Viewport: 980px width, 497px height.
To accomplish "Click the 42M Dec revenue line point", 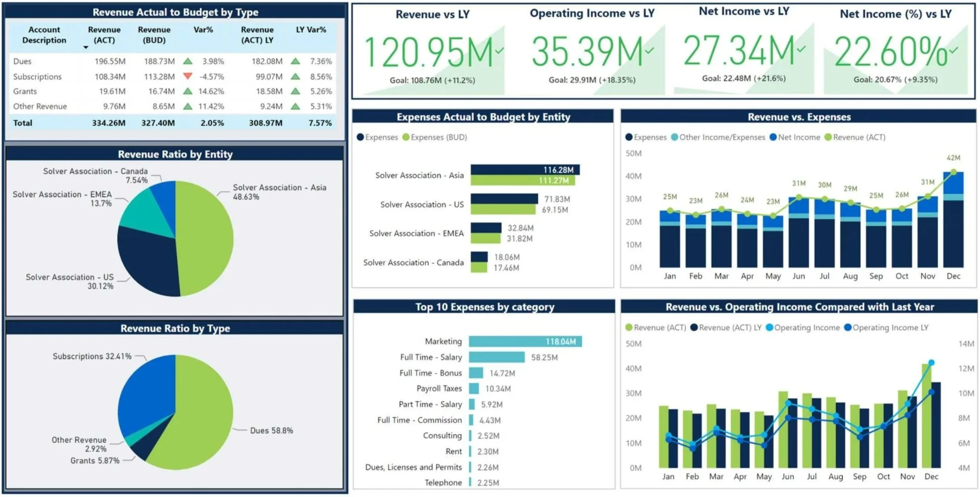I will [x=953, y=172].
